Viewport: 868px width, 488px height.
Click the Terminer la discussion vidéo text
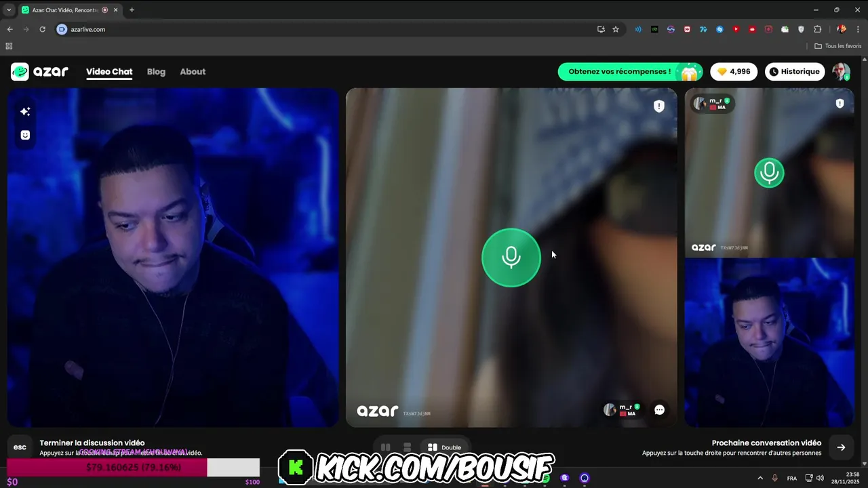(x=92, y=443)
